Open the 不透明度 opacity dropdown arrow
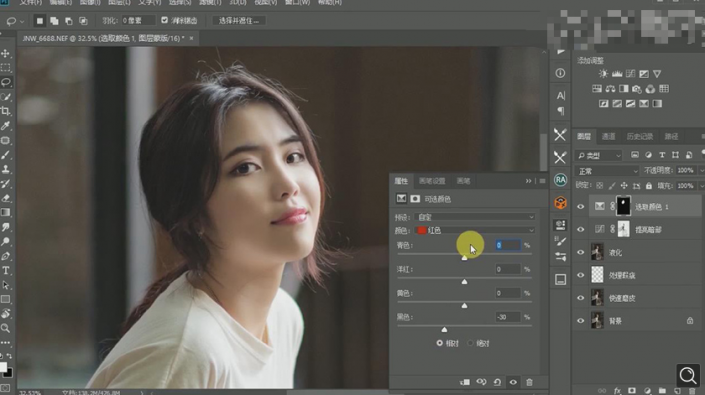 (701, 171)
